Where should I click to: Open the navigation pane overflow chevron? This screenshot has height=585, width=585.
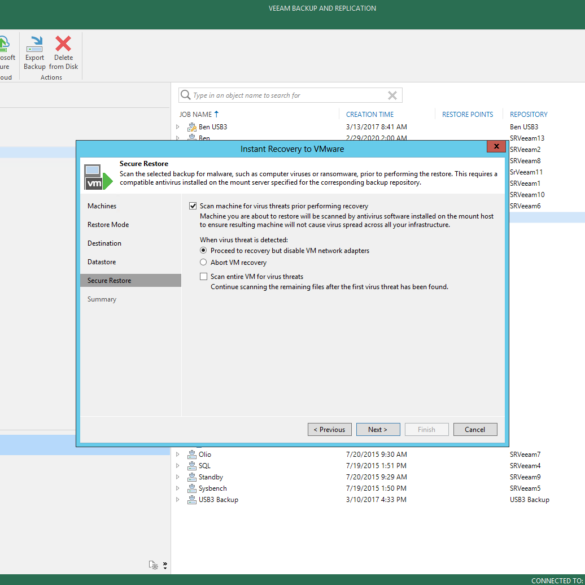165,565
